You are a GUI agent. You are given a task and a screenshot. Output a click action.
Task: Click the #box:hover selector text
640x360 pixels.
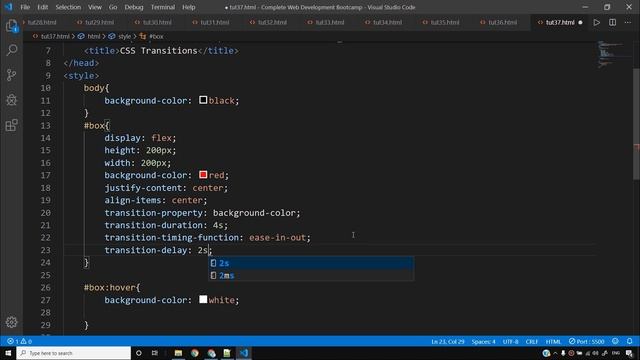109,287
